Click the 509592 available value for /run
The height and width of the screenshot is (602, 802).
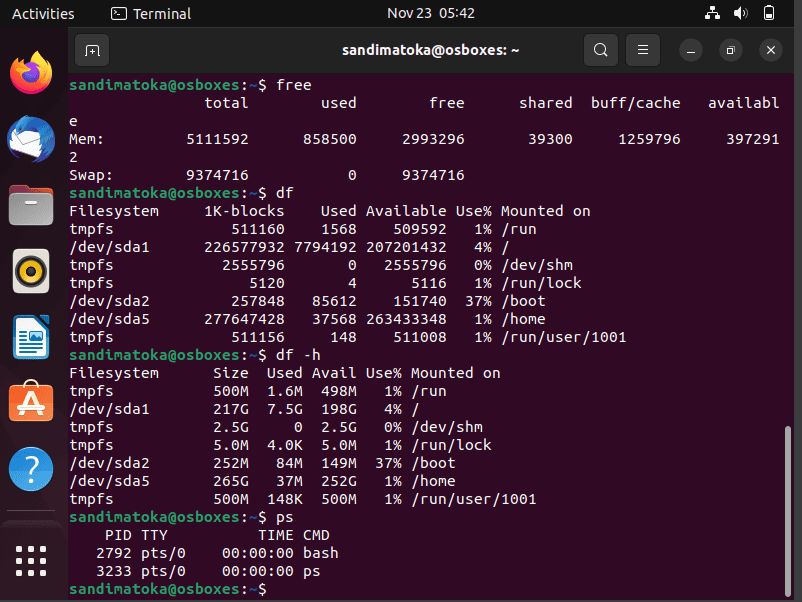tap(420, 229)
